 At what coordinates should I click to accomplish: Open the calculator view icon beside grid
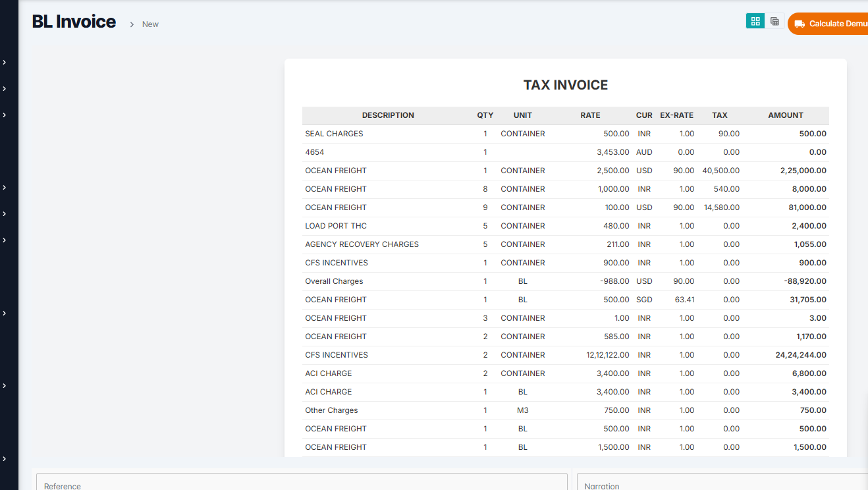tap(774, 21)
